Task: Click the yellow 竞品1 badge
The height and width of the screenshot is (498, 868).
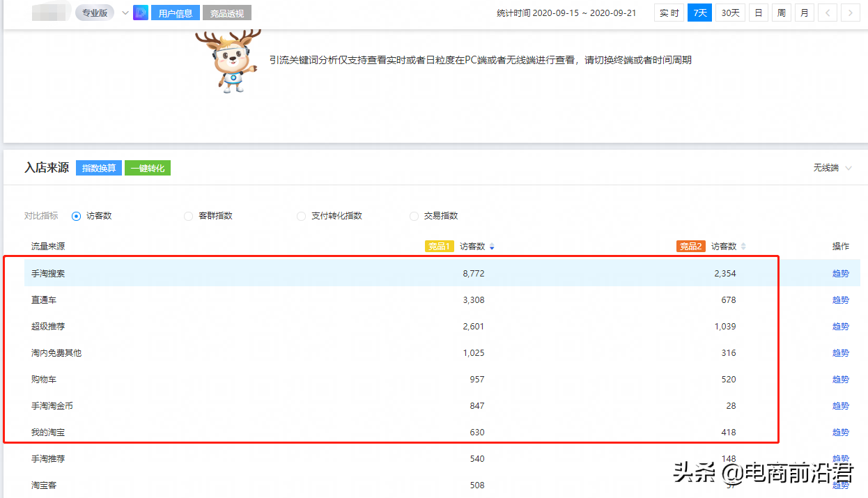Action: pyautogui.click(x=440, y=247)
